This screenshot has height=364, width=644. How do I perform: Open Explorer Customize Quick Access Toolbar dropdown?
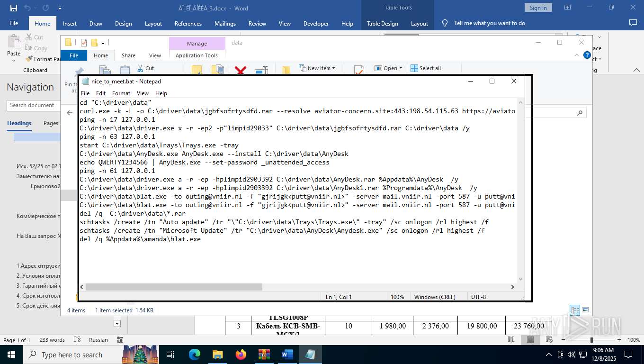[103, 43]
